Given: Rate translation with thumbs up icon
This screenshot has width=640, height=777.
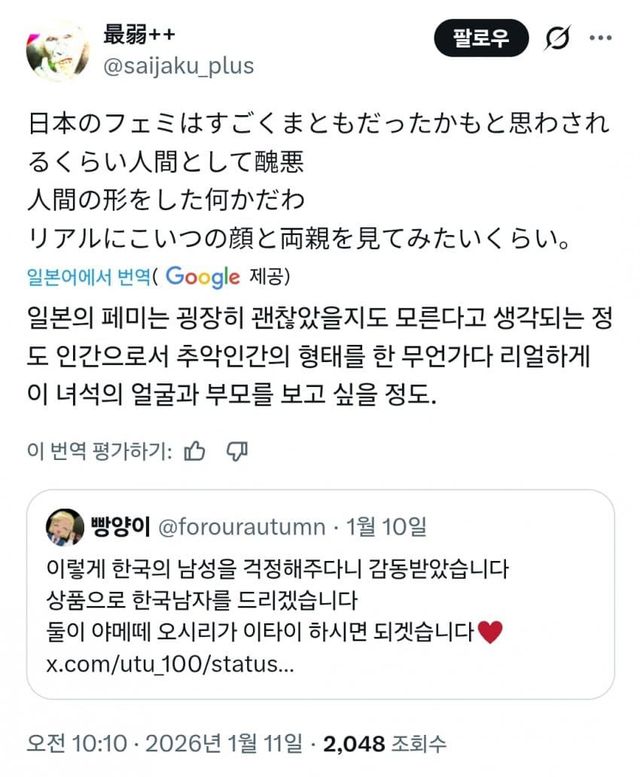Looking at the screenshot, I should pos(196,451).
